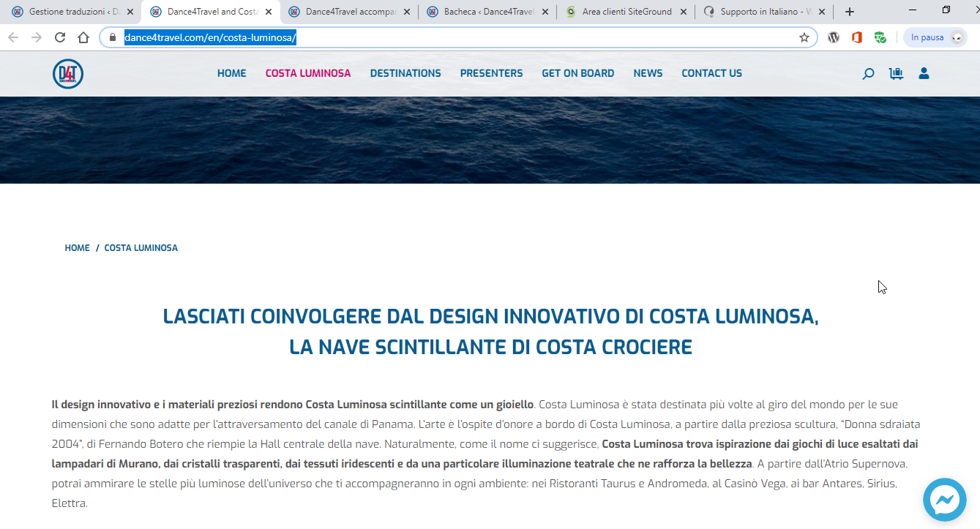Reload the current page
The width and height of the screenshot is (980, 529).
tap(60, 37)
